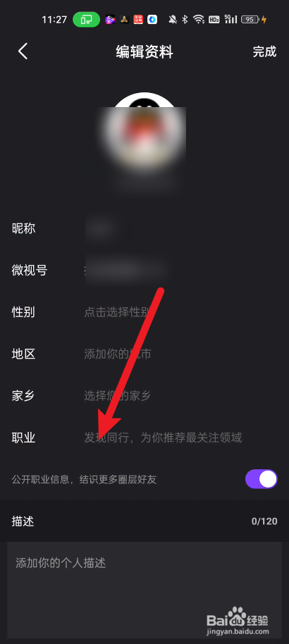This screenshot has width=289, height=644.
Task: Click the 描述 section label
Action: pos(23,521)
